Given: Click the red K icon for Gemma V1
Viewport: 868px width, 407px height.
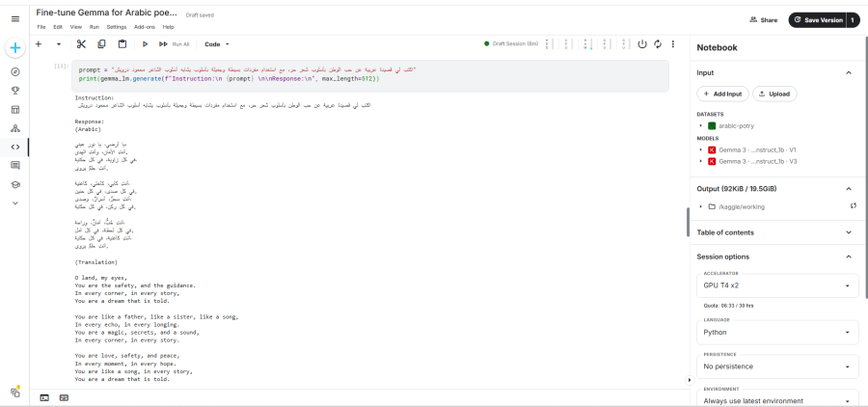Looking at the screenshot, I should click(x=712, y=150).
